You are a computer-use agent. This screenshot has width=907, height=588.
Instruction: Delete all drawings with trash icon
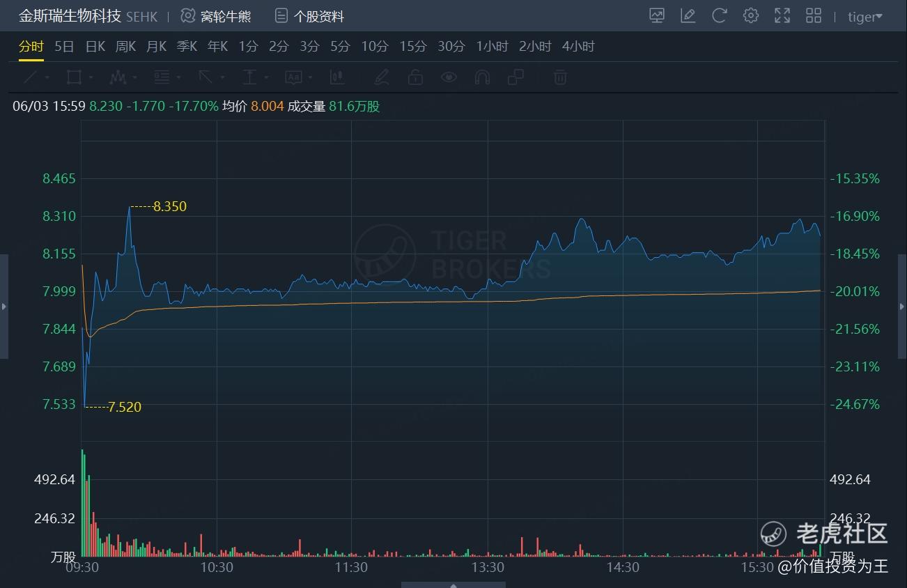(x=560, y=77)
